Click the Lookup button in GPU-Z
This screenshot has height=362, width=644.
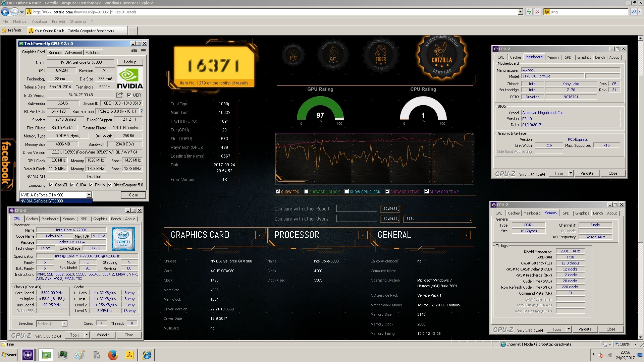tap(130, 62)
